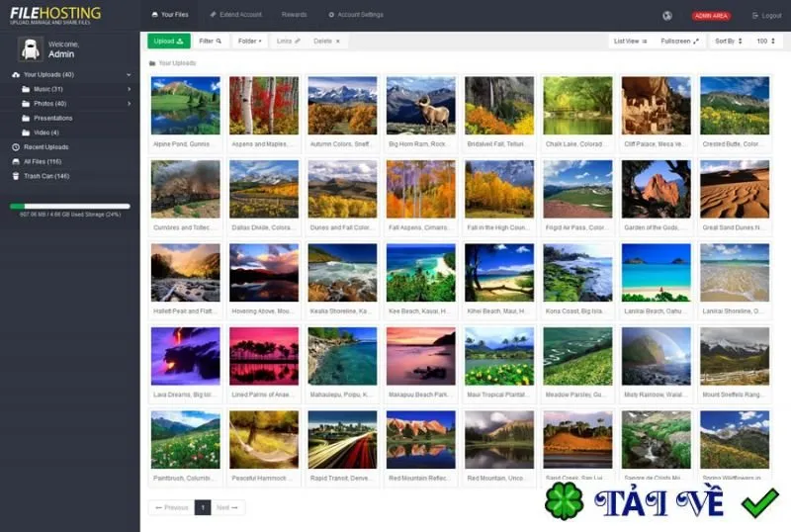
Task: Open the Folder dropdown in toolbar
Action: [250, 41]
